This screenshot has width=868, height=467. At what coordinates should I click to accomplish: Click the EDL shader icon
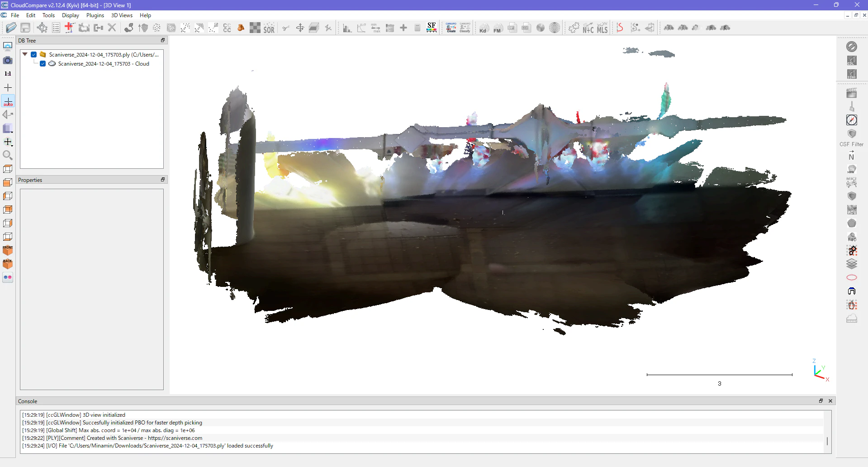852,60
